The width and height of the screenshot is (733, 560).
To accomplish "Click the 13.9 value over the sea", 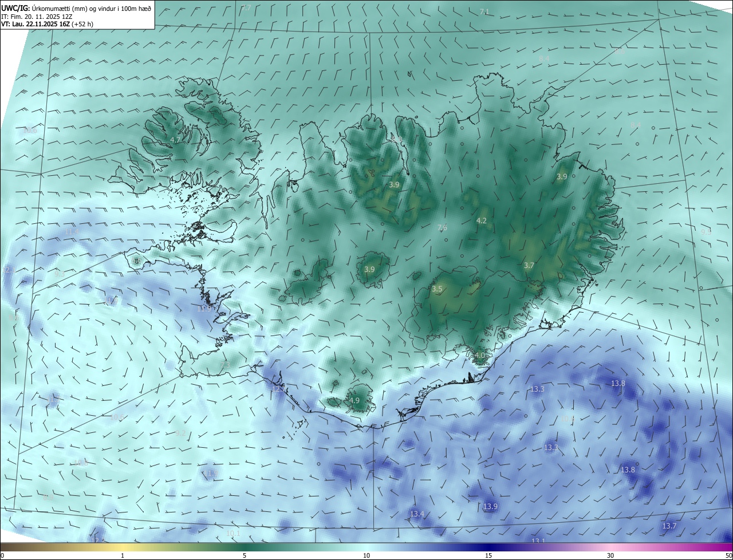I will click(x=490, y=506).
